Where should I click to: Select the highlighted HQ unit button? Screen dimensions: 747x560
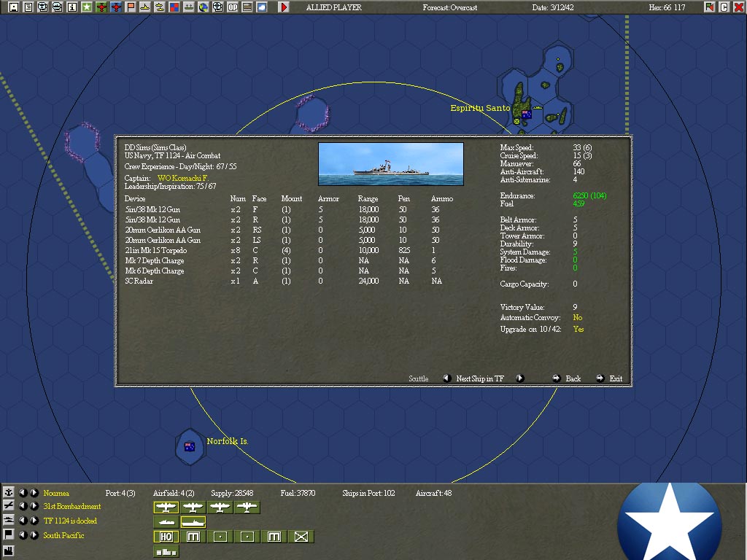(x=166, y=537)
